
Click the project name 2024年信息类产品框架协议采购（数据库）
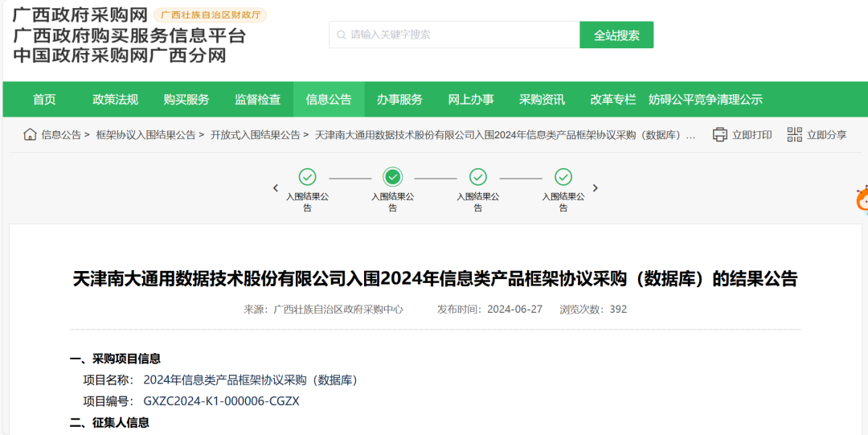(251, 380)
